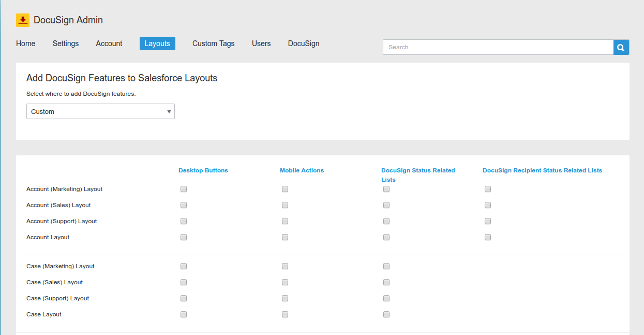Click the DocuSign download arrow logo icon
The height and width of the screenshot is (335, 644).
(23, 20)
